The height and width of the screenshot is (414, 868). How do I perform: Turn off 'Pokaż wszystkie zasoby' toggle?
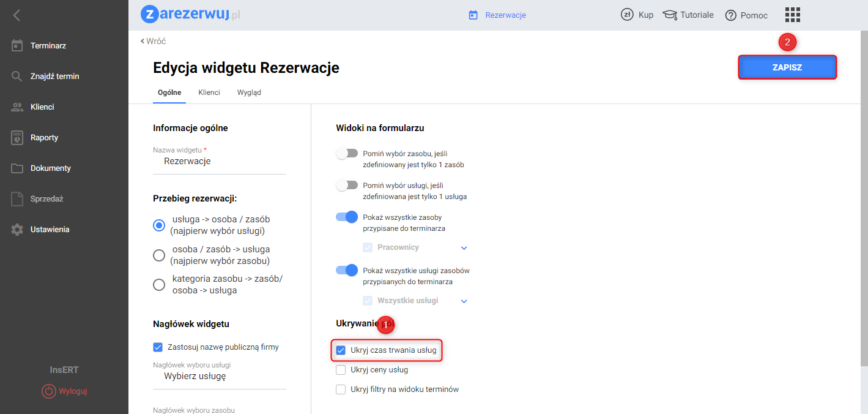(x=346, y=217)
